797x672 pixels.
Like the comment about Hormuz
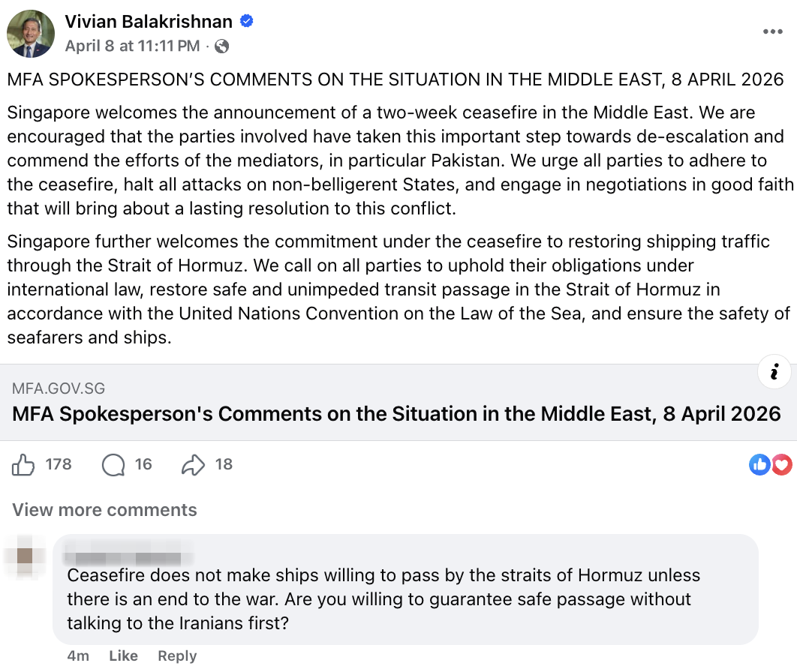pyautogui.click(x=123, y=655)
